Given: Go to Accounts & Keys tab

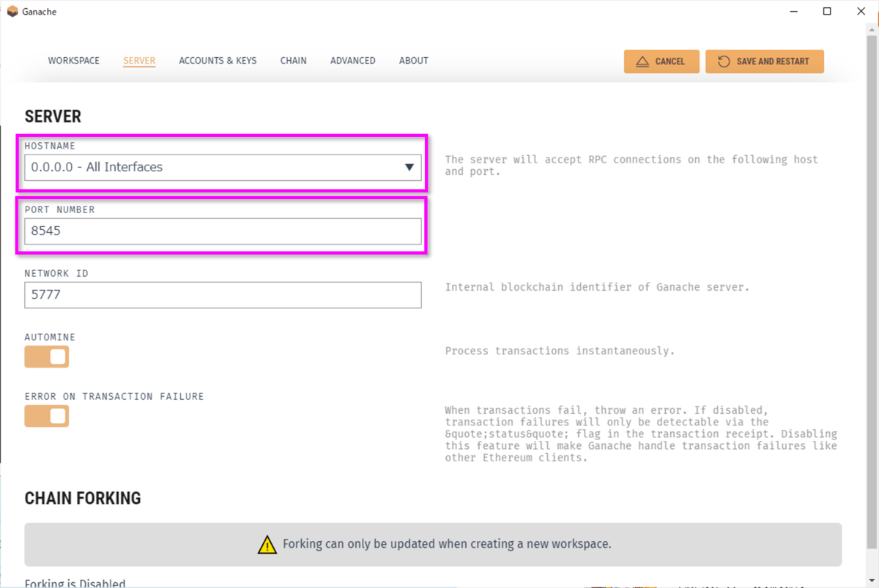Looking at the screenshot, I should pyautogui.click(x=218, y=61).
